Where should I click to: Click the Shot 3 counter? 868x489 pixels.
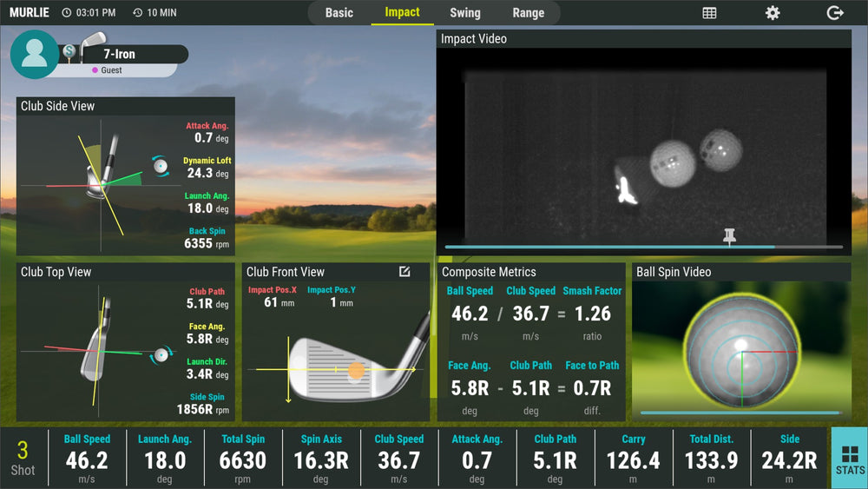click(23, 458)
